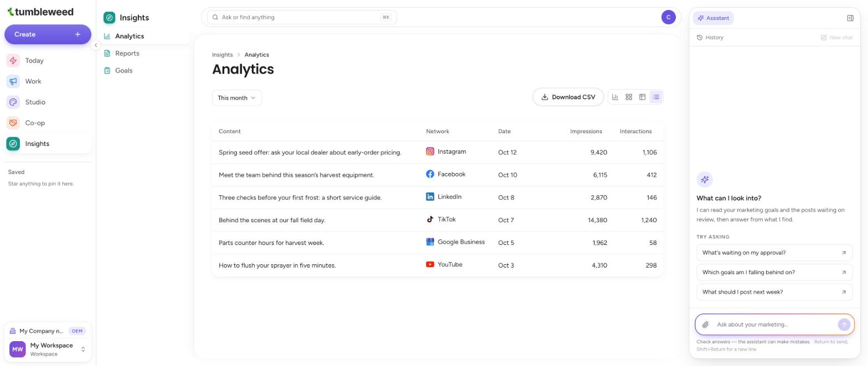The height and width of the screenshot is (366, 868).
Task: Collapse the Assistant panel
Action: pos(850,18)
